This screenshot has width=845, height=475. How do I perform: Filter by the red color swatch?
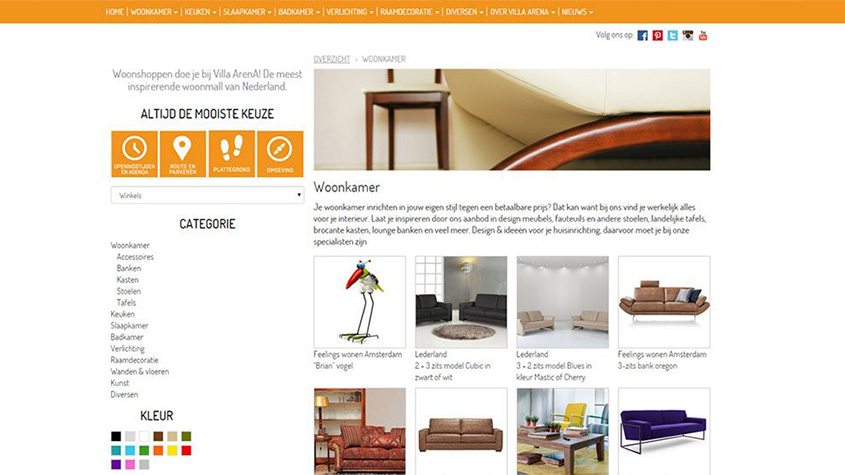[186, 450]
